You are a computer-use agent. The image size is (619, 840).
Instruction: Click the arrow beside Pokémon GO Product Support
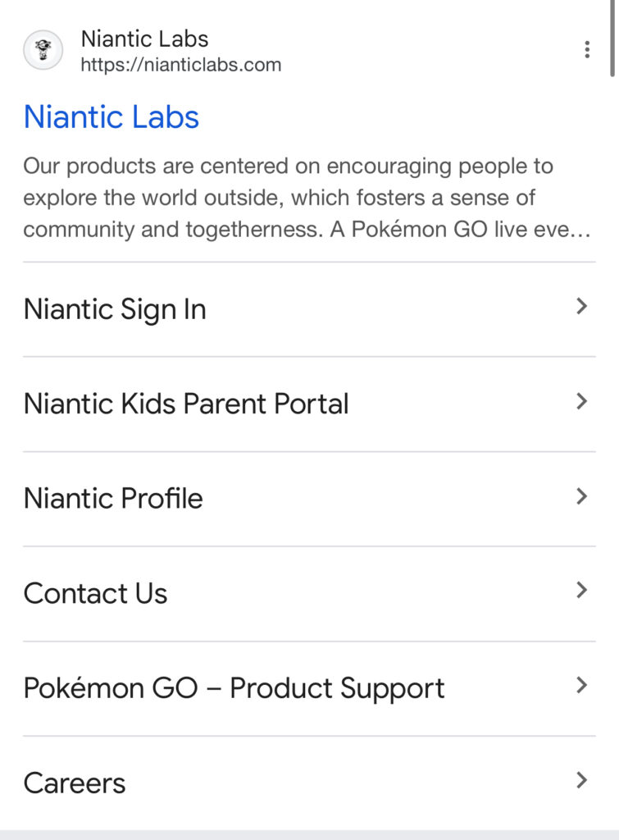581,685
